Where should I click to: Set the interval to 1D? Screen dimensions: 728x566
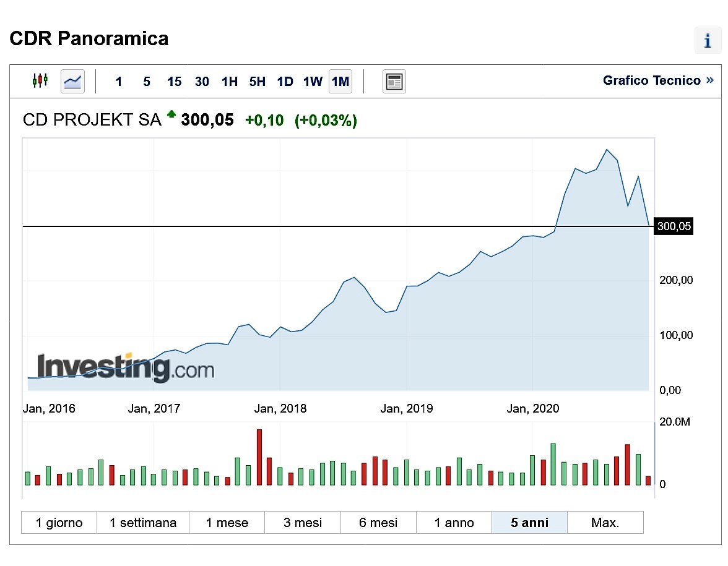[285, 82]
